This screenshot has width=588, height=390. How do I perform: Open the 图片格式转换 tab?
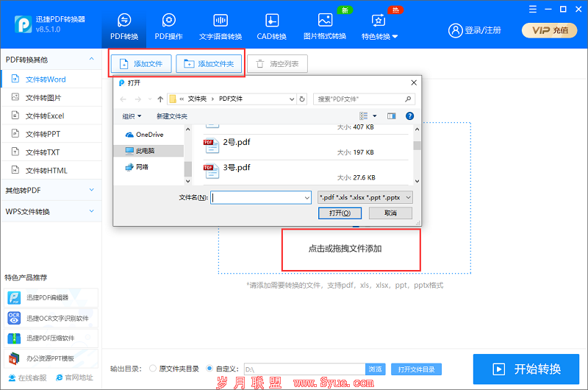(x=325, y=26)
